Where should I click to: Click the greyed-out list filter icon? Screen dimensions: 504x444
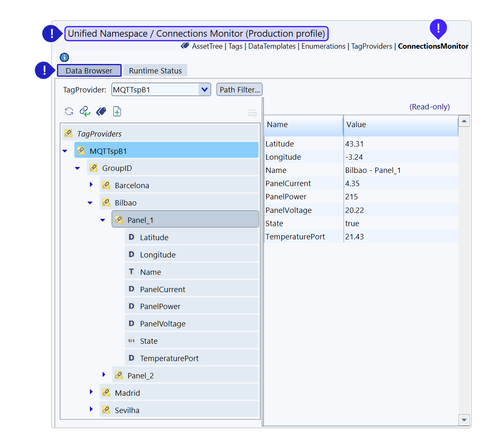coord(252,113)
